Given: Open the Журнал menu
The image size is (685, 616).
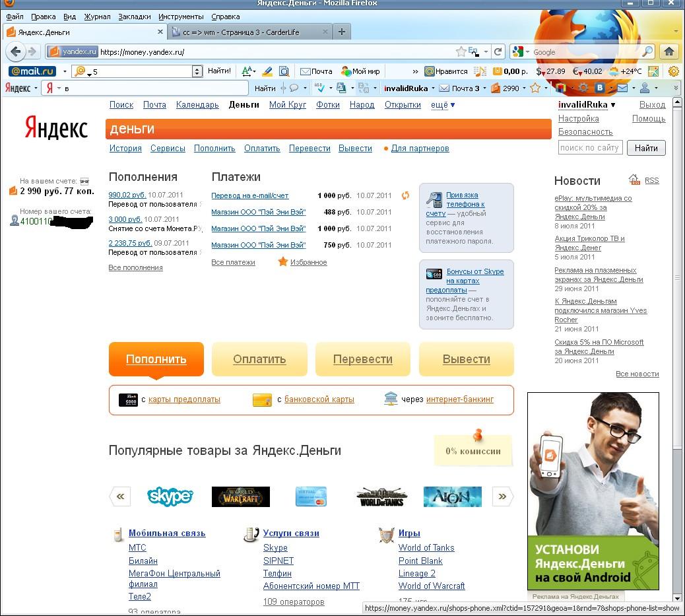Looking at the screenshot, I should 97,17.
